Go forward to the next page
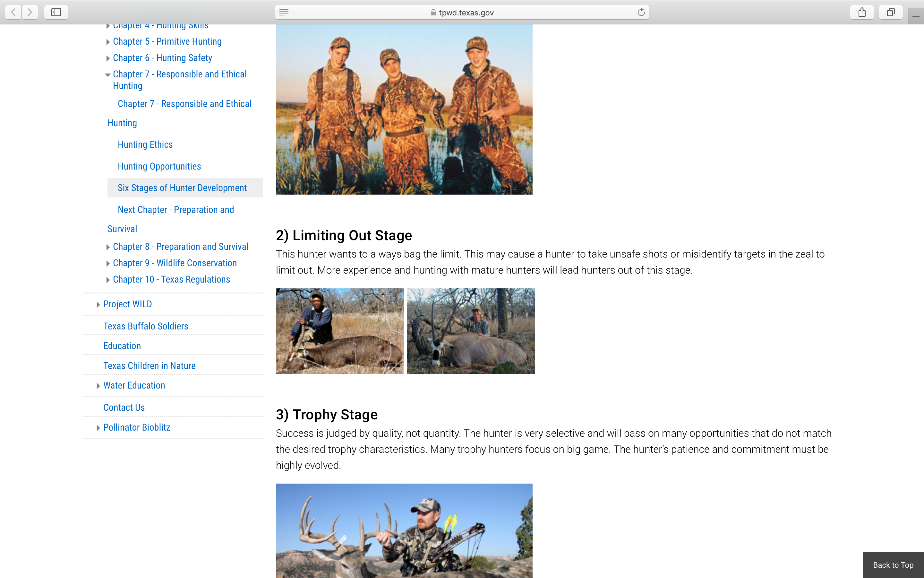 (30, 12)
